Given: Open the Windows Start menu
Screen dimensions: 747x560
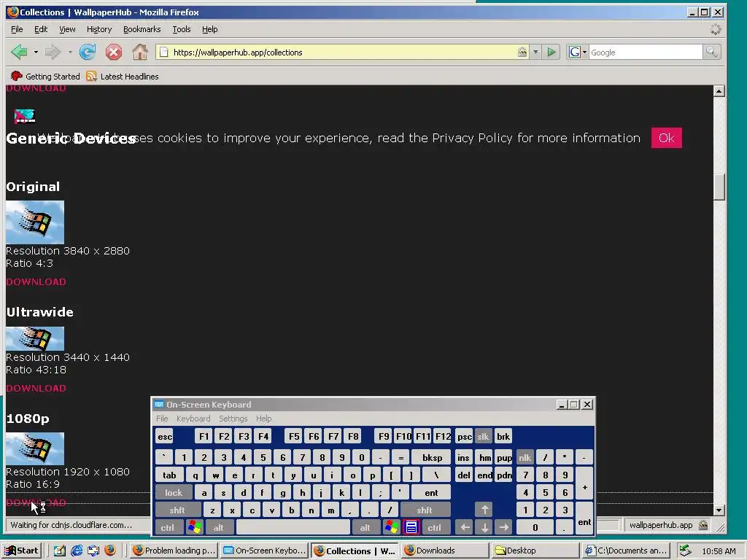Looking at the screenshot, I should (x=21, y=551).
